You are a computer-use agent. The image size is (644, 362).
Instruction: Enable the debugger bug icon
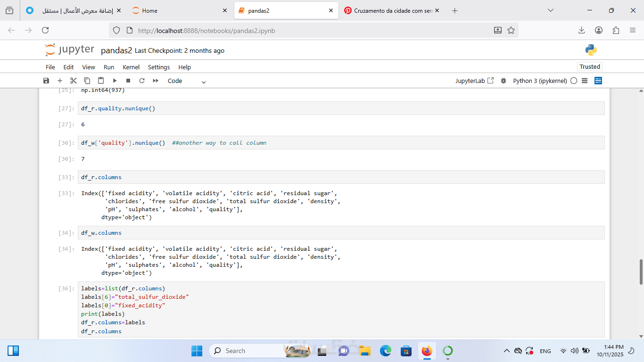(x=504, y=81)
